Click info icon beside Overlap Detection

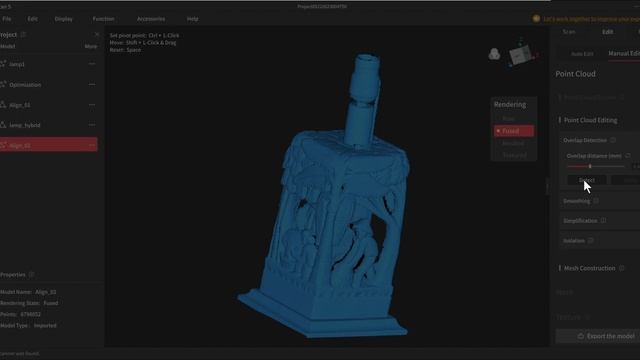(x=613, y=140)
